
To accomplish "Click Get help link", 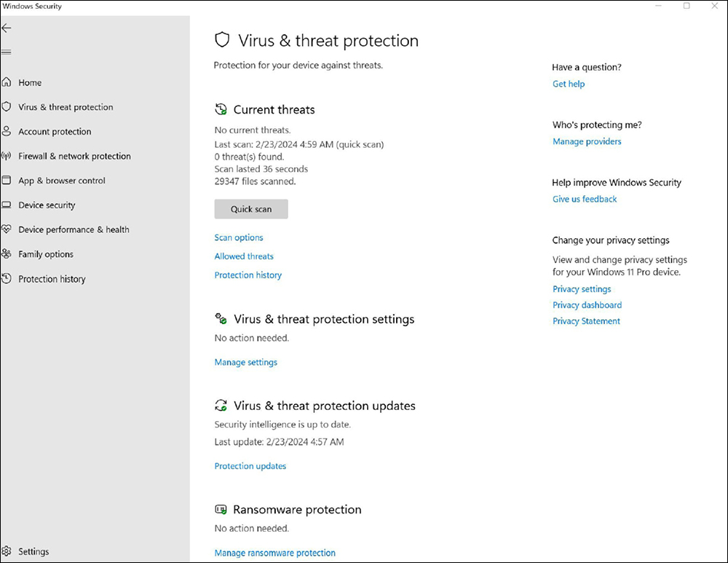I will pos(568,84).
